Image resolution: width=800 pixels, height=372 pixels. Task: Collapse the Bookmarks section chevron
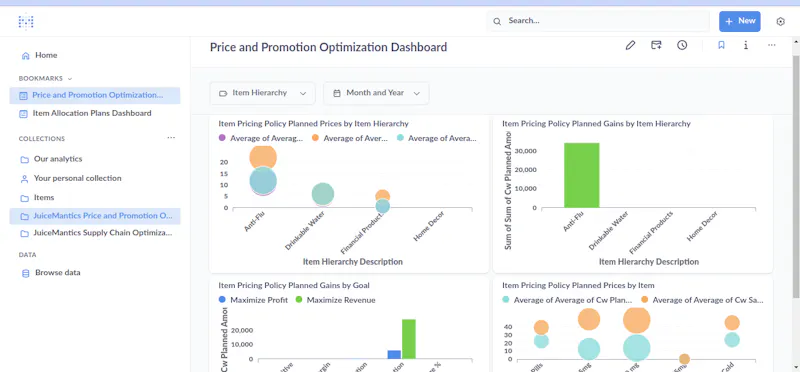[70, 79]
